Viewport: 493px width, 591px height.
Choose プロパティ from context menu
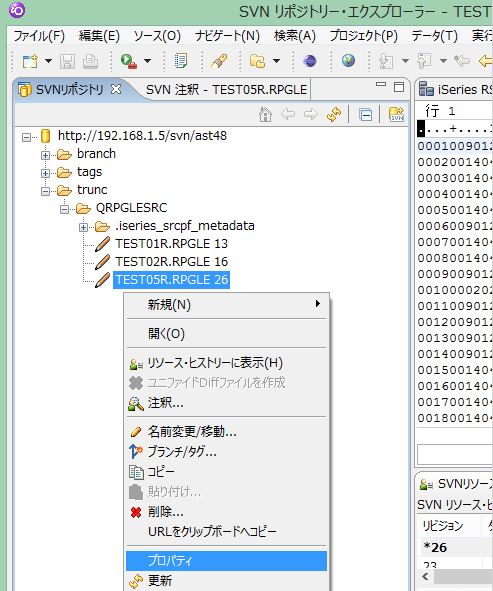(x=227, y=561)
